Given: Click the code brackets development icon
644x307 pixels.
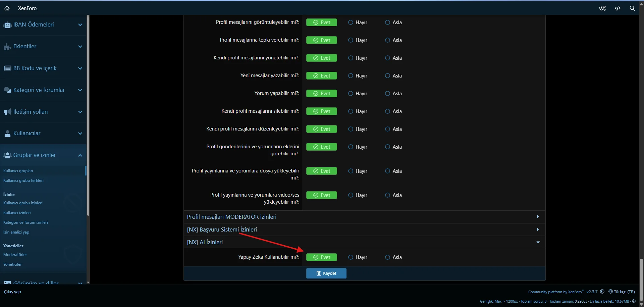Looking at the screenshot, I should (618, 8).
